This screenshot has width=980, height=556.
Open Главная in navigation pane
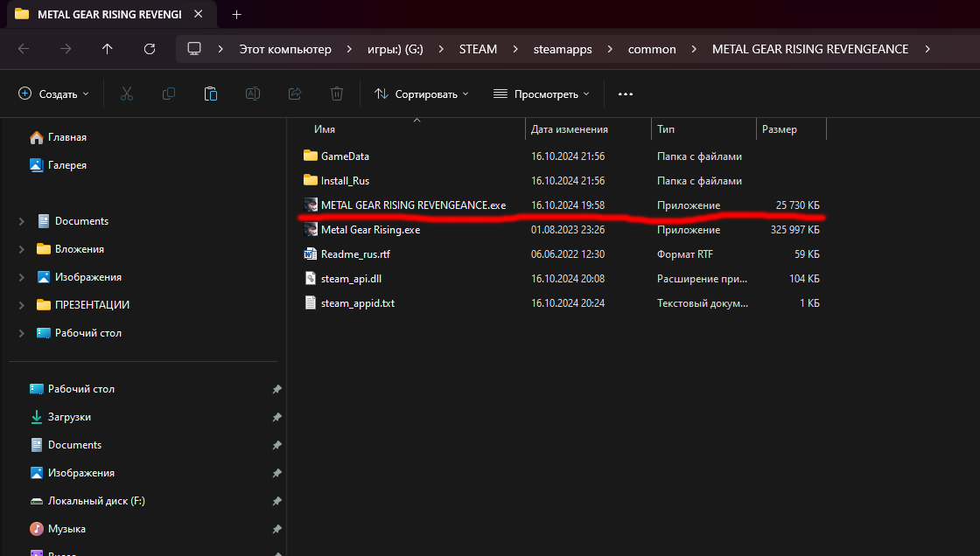tap(66, 136)
